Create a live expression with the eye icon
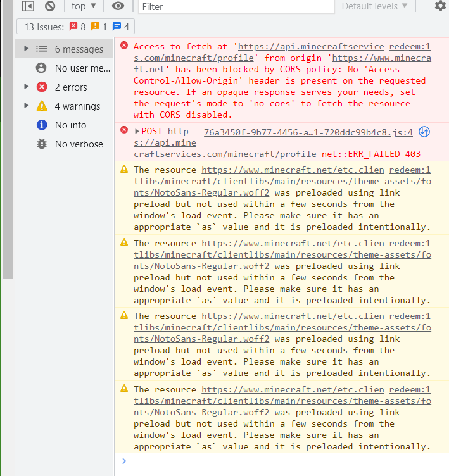 (118, 6)
